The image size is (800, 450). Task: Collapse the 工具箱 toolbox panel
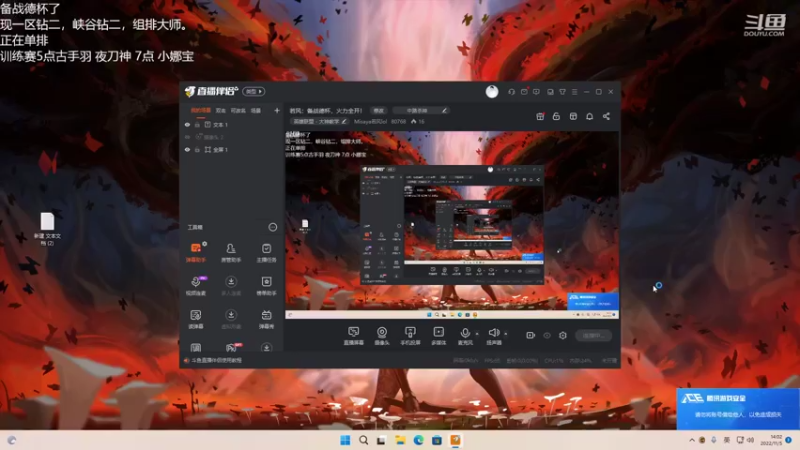click(273, 227)
